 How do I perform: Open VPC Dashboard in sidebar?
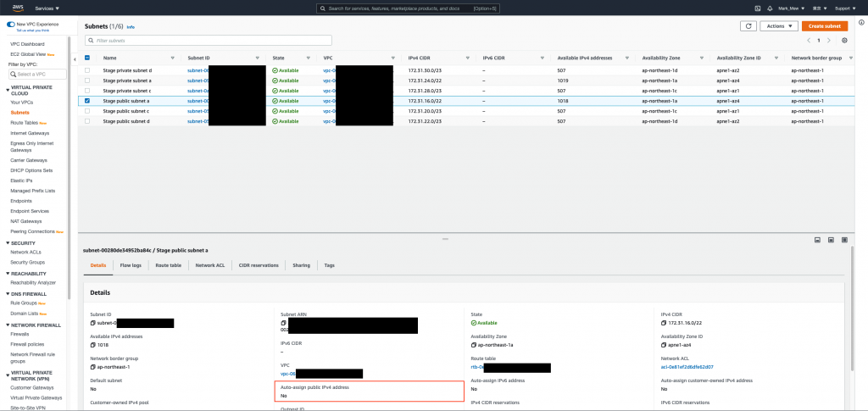[28, 44]
